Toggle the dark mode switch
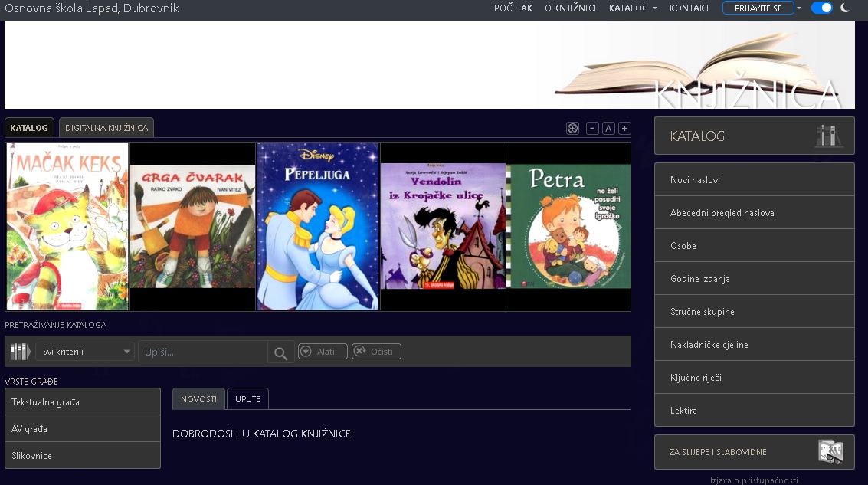Image resolution: width=868 pixels, height=485 pixels. (821, 8)
